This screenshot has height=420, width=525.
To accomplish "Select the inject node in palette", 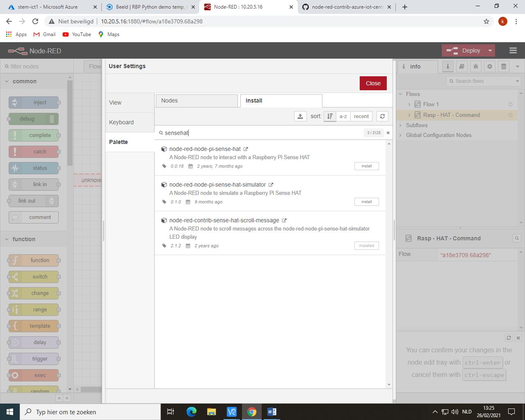I will 34,103.
